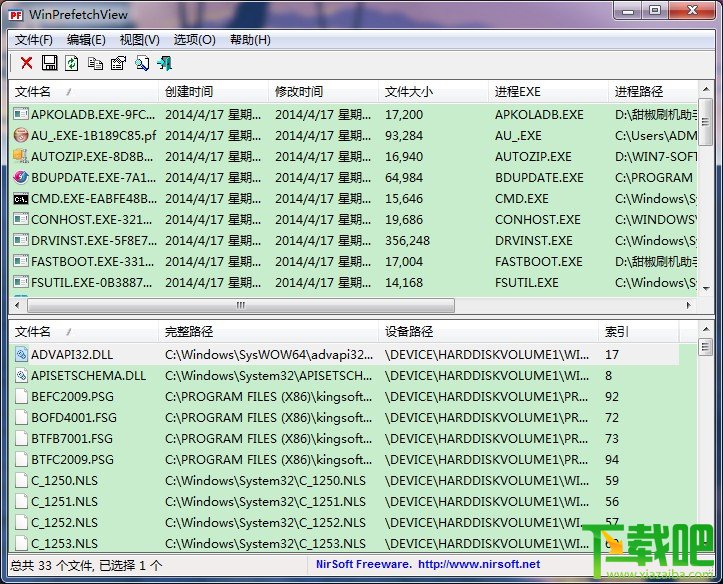Screen dimensions: 723x584
Task: Click the red X delete toolbar icon
Action: [26, 63]
